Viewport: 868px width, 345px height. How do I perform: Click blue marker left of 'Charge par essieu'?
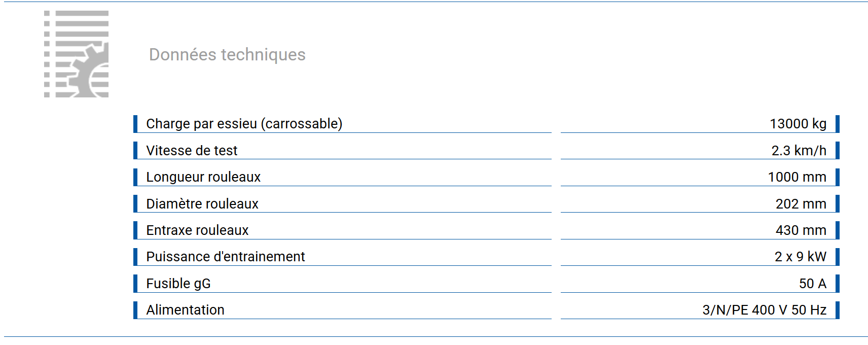coord(135,124)
